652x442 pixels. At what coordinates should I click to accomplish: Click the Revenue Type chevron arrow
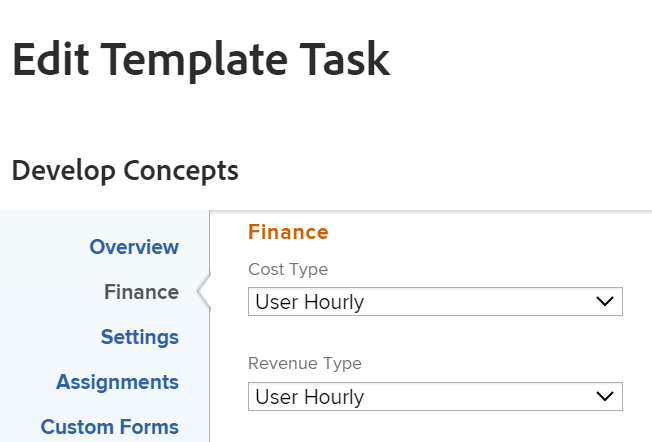[604, 397]
